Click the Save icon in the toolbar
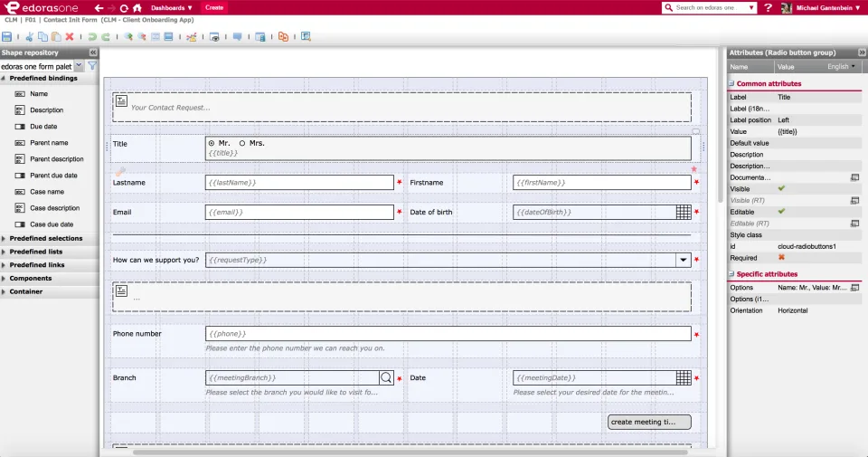Viewport: 868px width, 457px height. coord(6,36)
